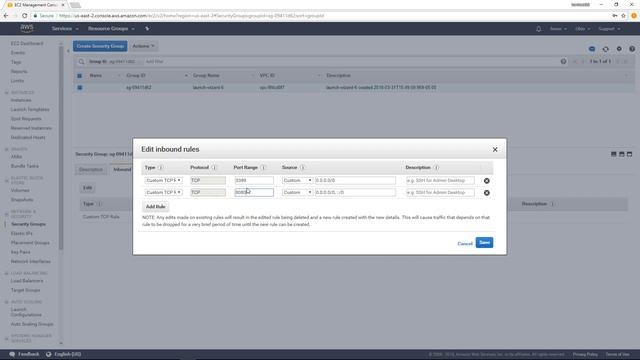Image resolution: width=640 pixels, height=360 pixels.
Task: Open Source dropdown for the second rule
Action: pyautogui.click(x=297, y=192)
